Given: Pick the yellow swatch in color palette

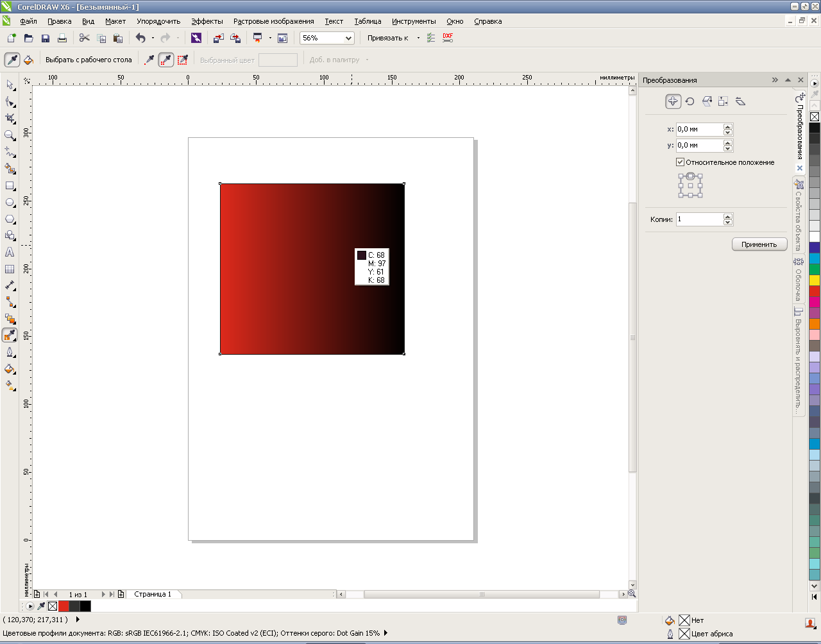Looking at the screenshot, I should [814, 280].
